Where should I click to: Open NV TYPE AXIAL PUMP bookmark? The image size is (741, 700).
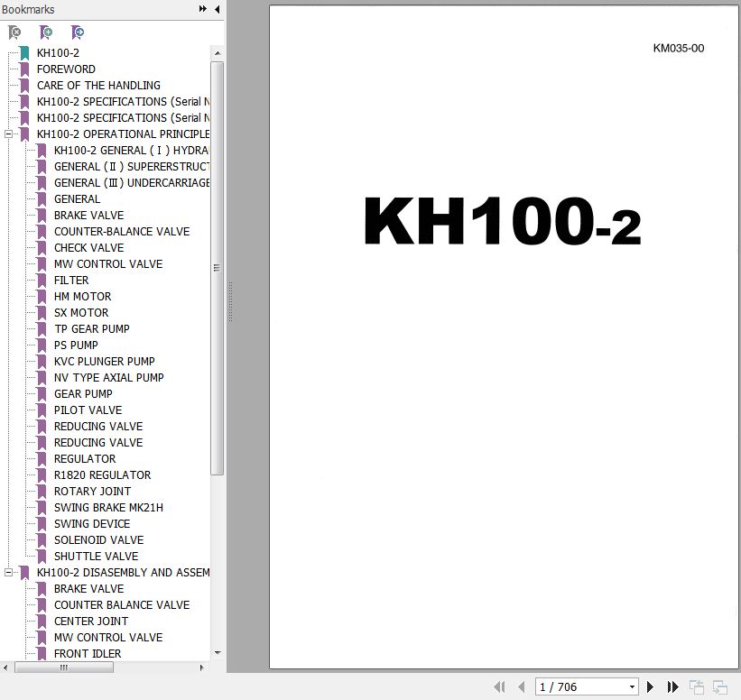pyautogui.click(x=108, y=378)
